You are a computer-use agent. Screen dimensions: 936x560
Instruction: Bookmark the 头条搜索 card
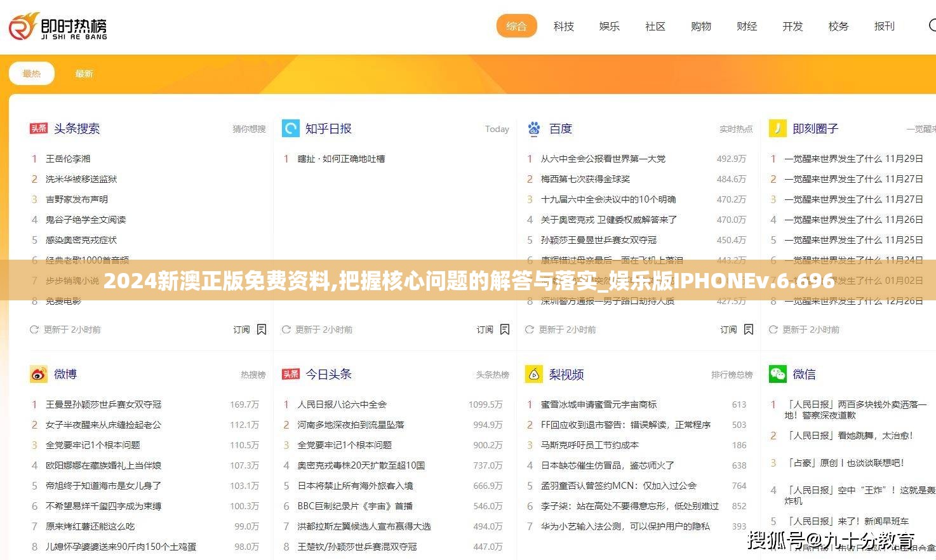(x=261, y=330)
